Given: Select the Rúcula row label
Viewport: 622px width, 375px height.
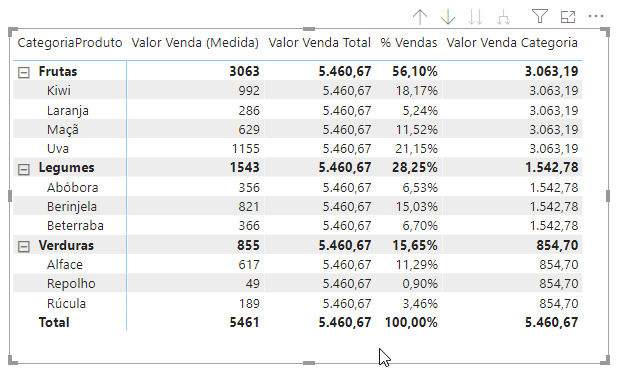Looking at the screenshot, I should (66, 304).
